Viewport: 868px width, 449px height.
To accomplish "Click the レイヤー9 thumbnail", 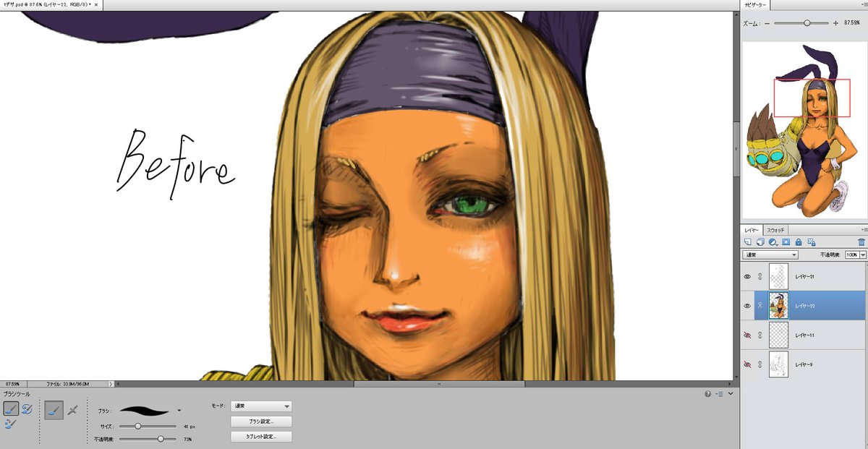I will pyautogui.click(x=778, y=364).
